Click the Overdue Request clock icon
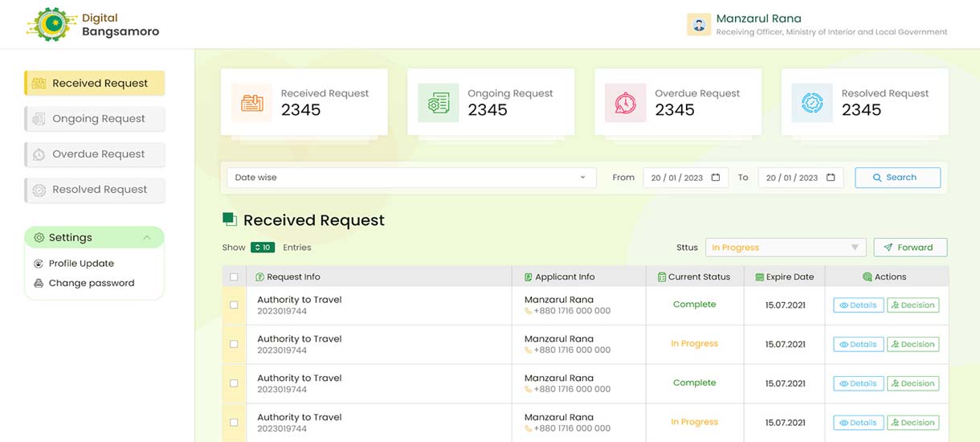This screenshot has width=980, height=442. 626,103
